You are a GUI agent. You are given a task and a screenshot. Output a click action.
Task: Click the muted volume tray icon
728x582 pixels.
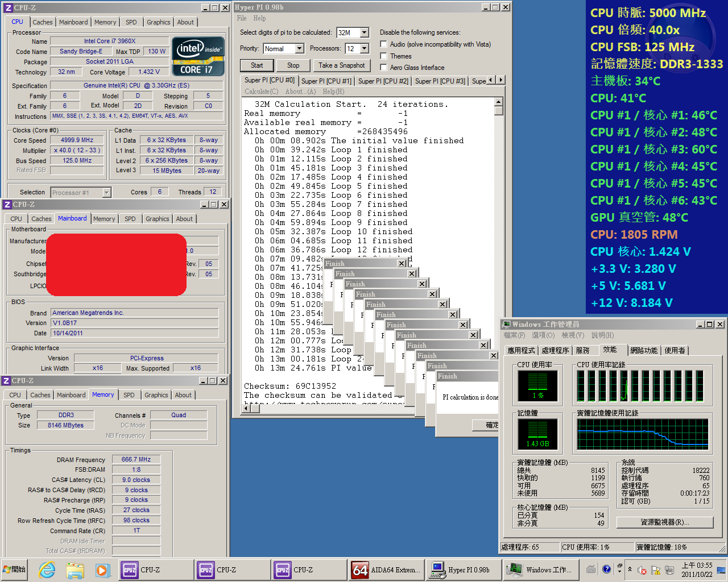643,570
